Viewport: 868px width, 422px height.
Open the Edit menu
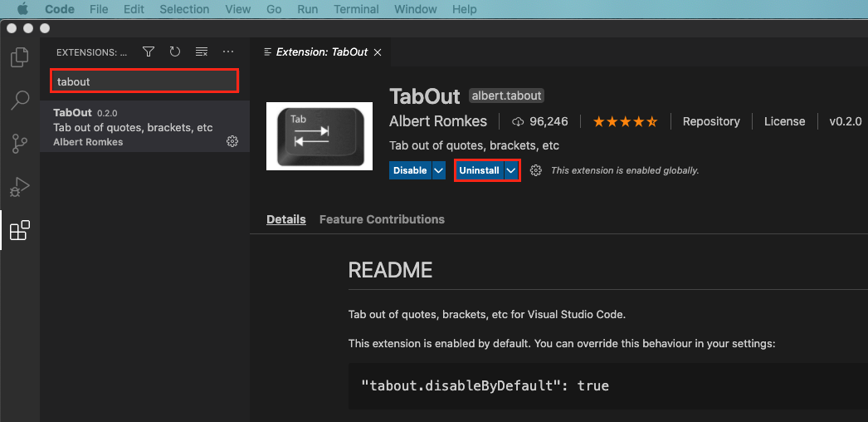tap(134, 9)
